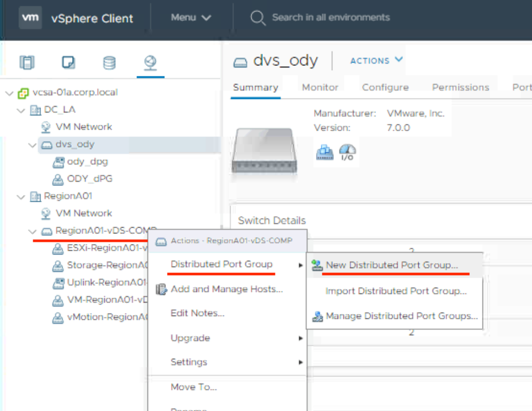
Task: Click the large distributed switch image
Action: pyautogui.click(x=264, y=151)
